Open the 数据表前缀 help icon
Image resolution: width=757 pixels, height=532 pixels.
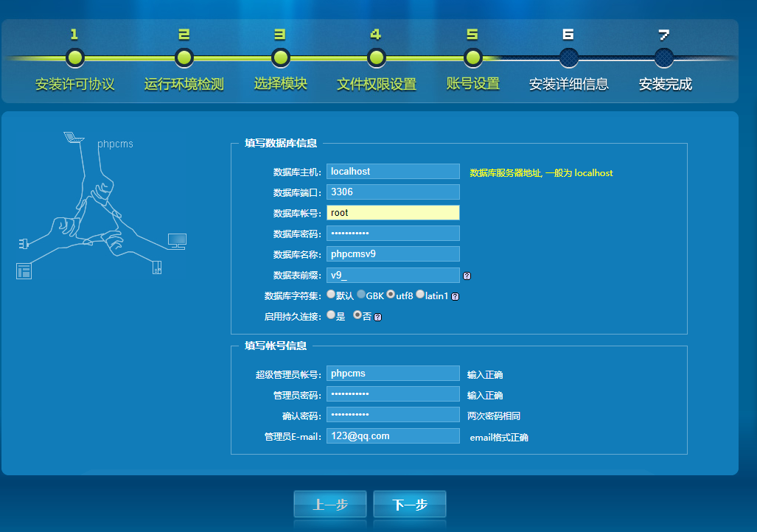coord(465,275)
